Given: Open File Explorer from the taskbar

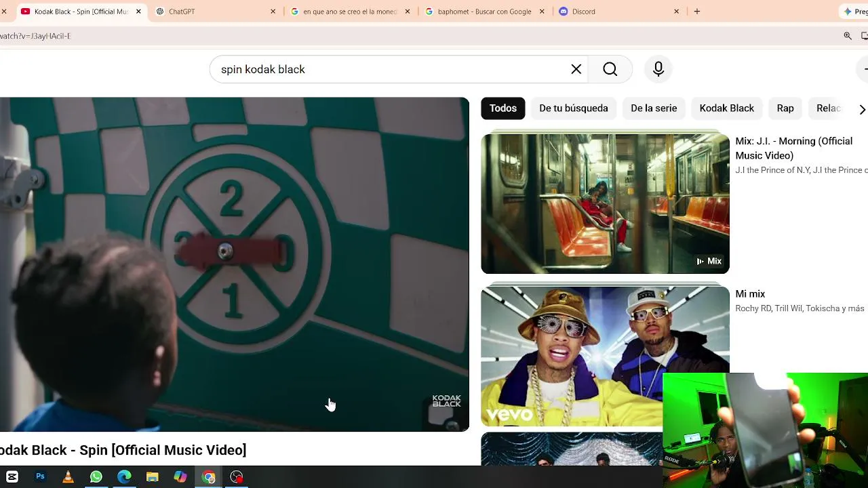Looking at the screenshot, I should [152, 476].
